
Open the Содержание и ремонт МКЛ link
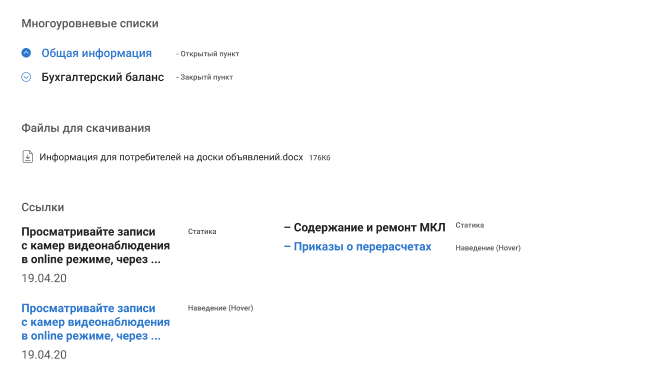[365, 227]
